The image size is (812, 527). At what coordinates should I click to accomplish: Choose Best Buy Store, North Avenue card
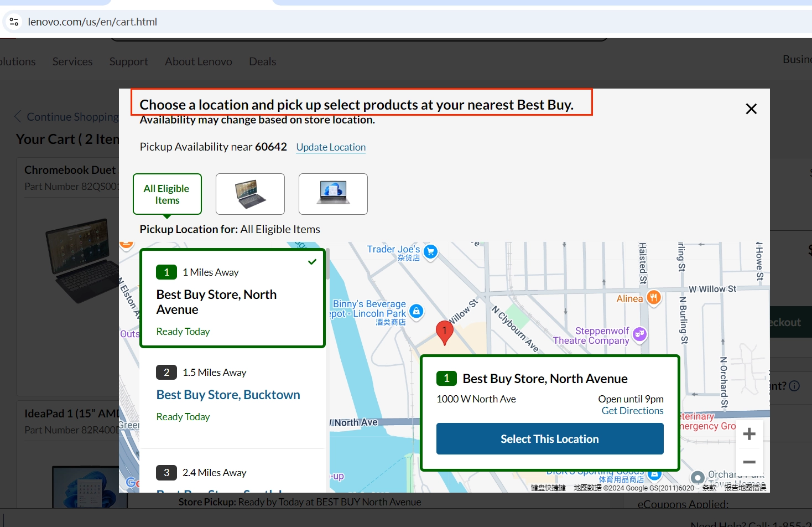click(232, 298)
